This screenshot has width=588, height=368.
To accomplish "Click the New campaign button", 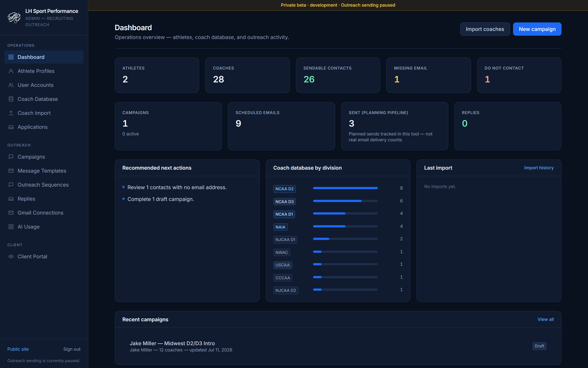I will tap(537, 29).
